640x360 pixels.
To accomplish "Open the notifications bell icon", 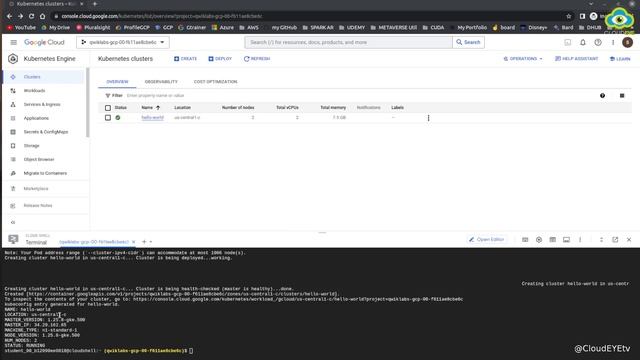I will click(x=583, y=42).
